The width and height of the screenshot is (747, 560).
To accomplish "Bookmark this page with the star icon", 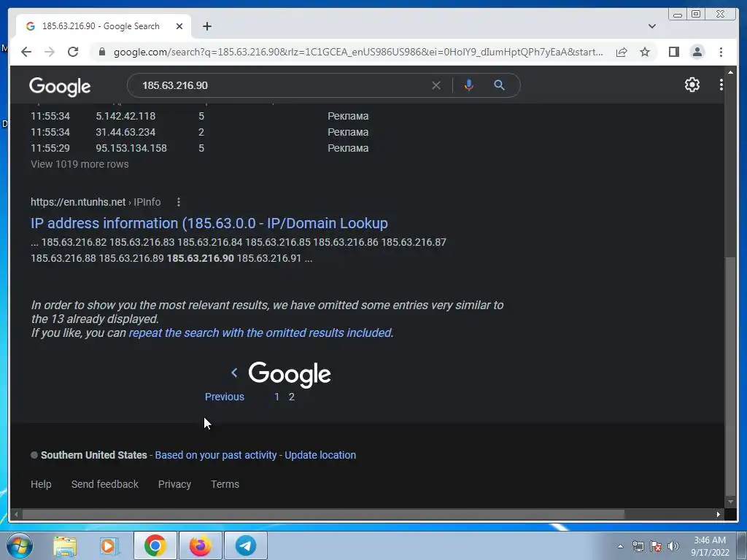I will (645, 52).
